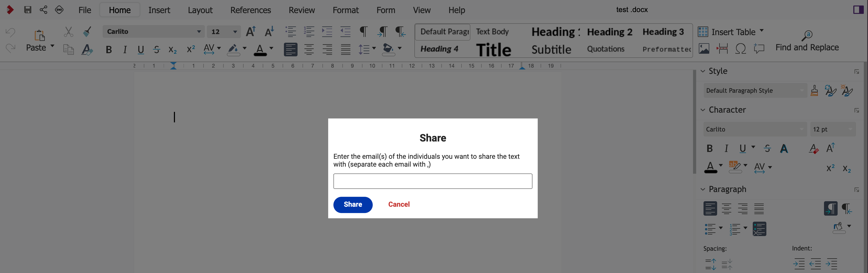Click New Style from Selection icon in sidebar
Screen dimensions: 868x273
click(x=847, y=90)
